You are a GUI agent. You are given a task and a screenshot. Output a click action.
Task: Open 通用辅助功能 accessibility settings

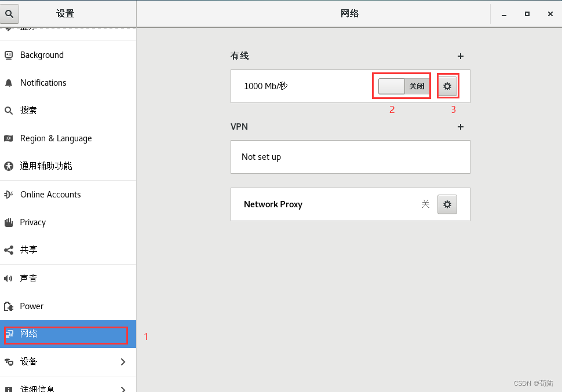[x=68, y=166]
